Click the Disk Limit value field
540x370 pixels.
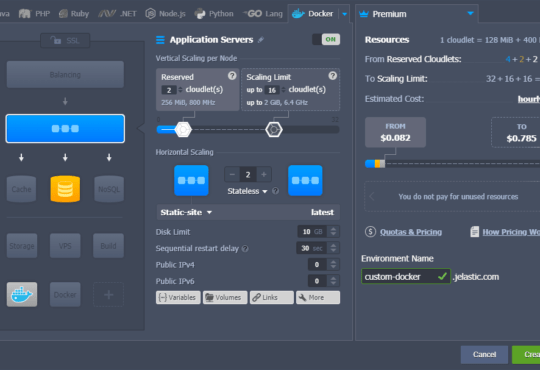click(x=313, y=232)
